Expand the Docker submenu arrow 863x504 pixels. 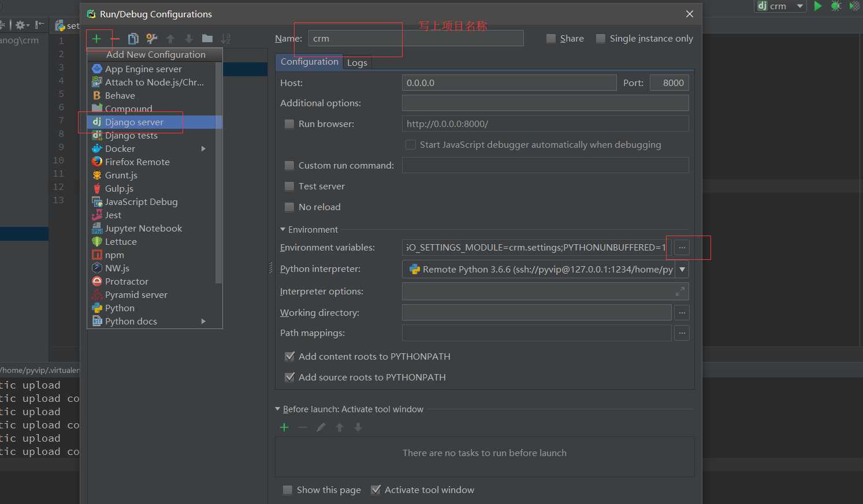tap(203, 149)
